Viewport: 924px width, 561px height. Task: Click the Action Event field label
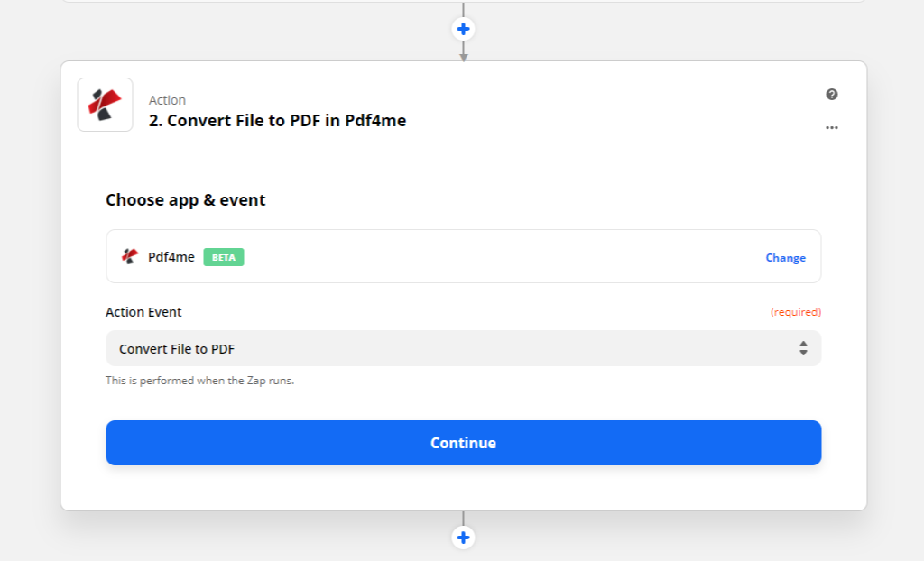(x=143, y=312)
